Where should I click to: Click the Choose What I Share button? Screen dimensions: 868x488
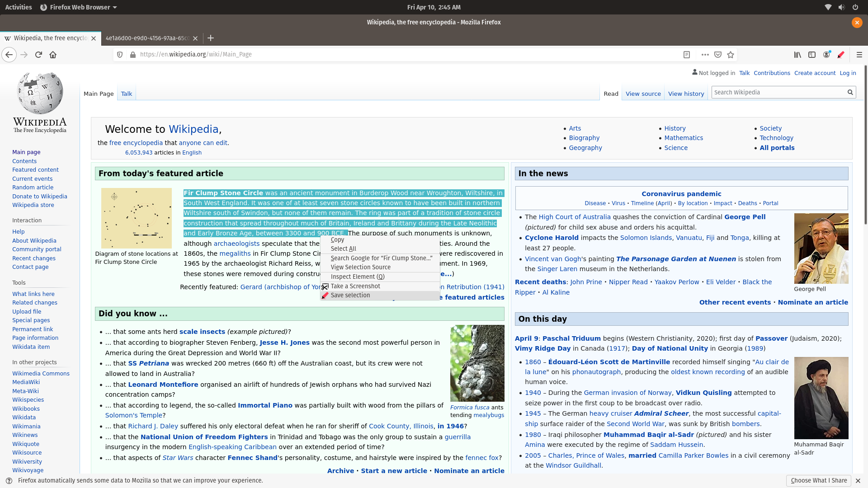819,481
